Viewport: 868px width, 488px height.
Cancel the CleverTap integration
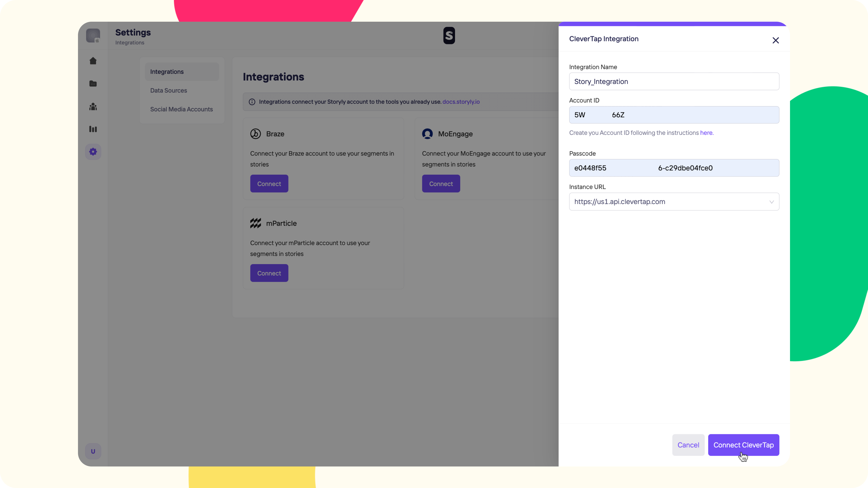[x=688, y=445]
